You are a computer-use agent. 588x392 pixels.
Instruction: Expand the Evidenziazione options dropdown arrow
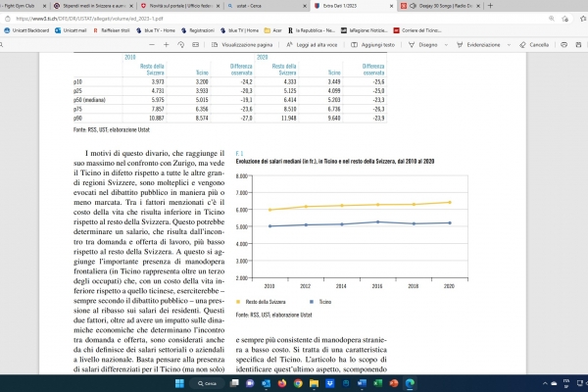tap(509, 45)
